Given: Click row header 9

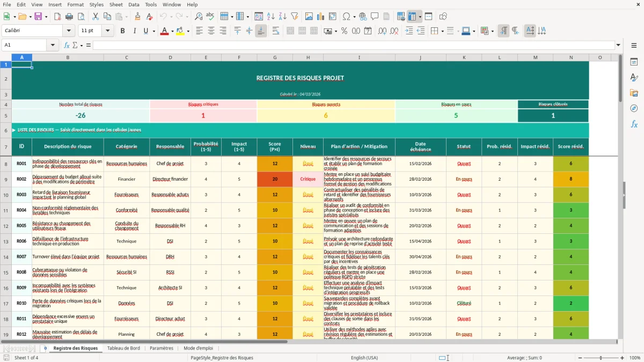Looking at the screenshot, I should coord(6,179).
